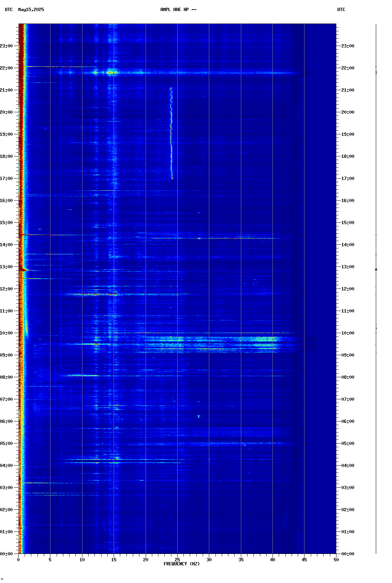Click the 40 Hz frequency tick label
The image size is (392, 583).
(272, 560)
